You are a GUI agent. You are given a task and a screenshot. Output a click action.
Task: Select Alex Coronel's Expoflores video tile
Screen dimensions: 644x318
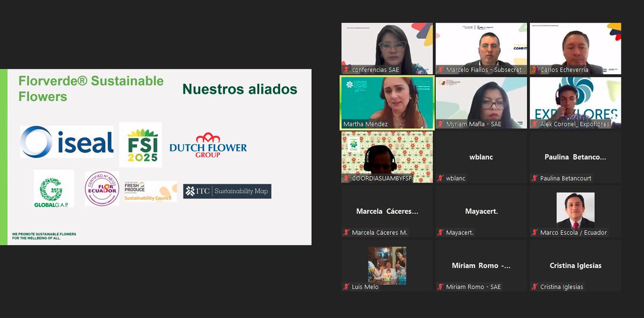point(575,103)
